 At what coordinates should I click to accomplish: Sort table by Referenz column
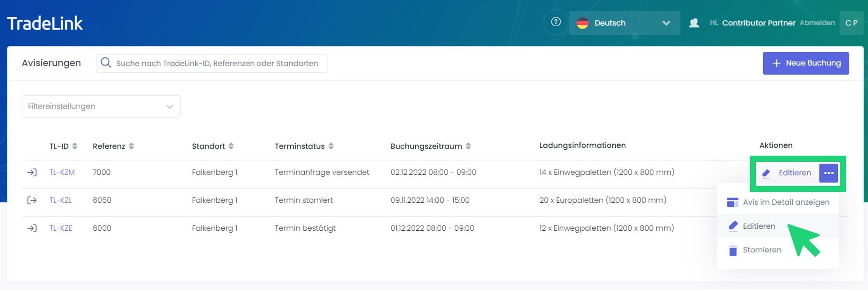pyautogui.click(x=131, y=146)
